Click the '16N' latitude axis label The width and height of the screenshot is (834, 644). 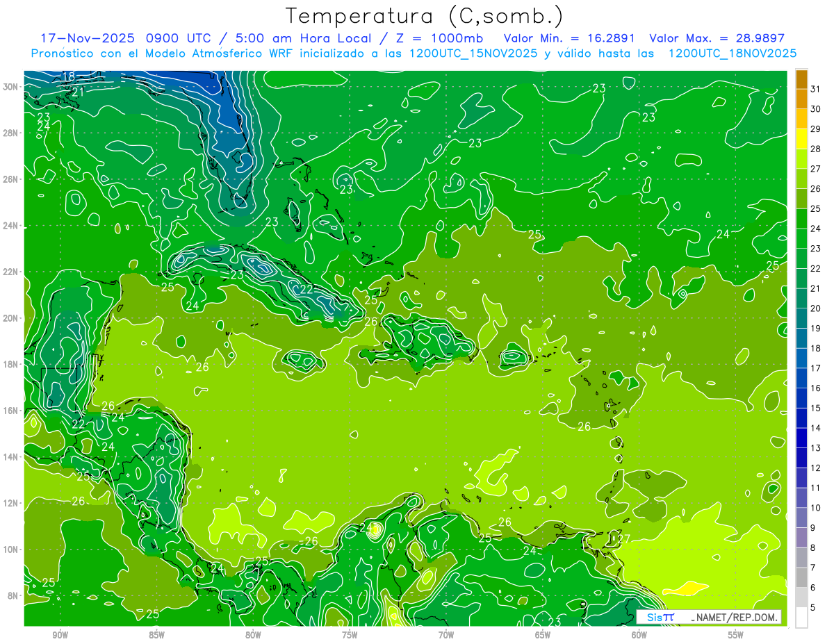coord(11,411)
